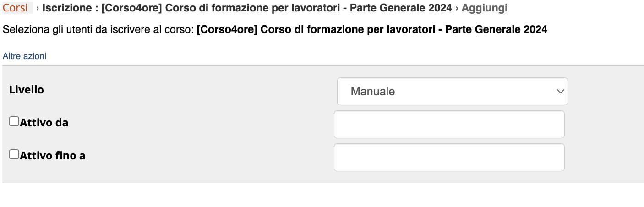Click the Manuale value in Livello
Viewport: 644px width, 207px height.
pos(373,91)
